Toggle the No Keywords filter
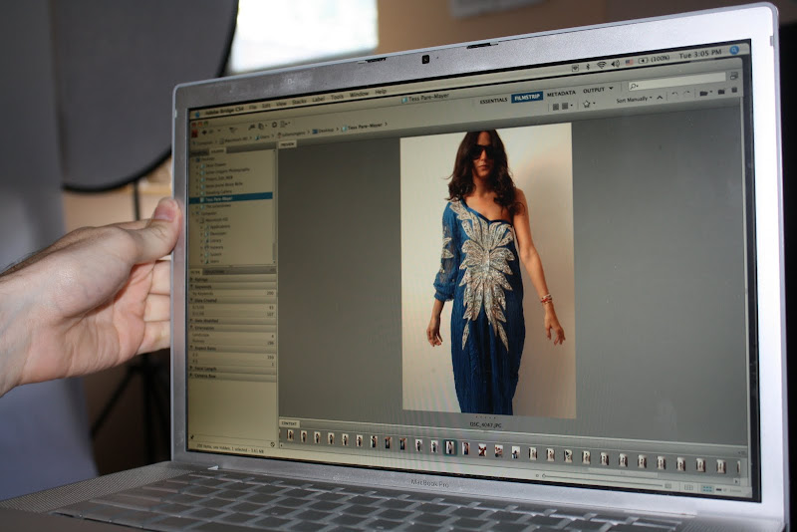The image size is (797, 532). point(233,293)
